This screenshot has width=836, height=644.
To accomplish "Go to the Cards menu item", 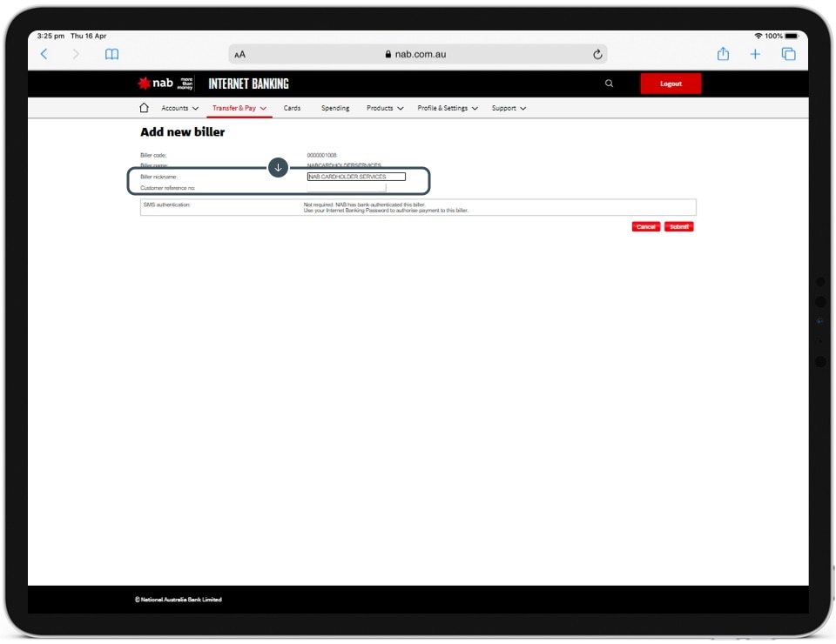I will (292, 108).
